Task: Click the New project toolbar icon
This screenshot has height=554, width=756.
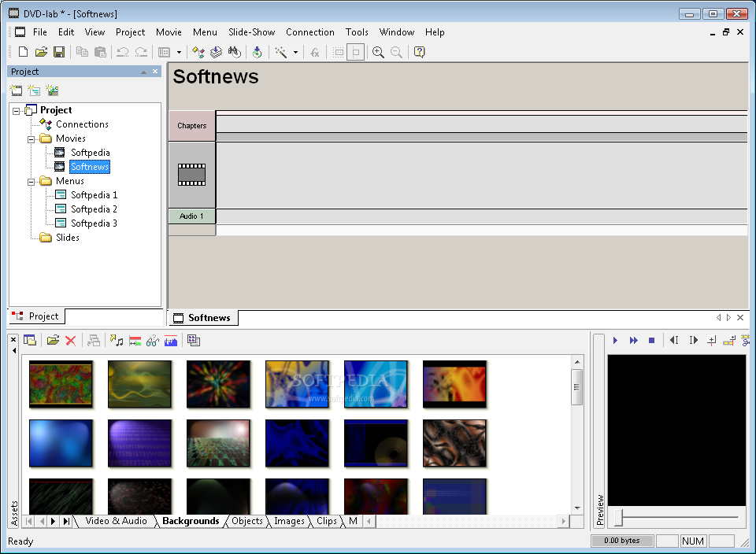Action: pos(23,52)
